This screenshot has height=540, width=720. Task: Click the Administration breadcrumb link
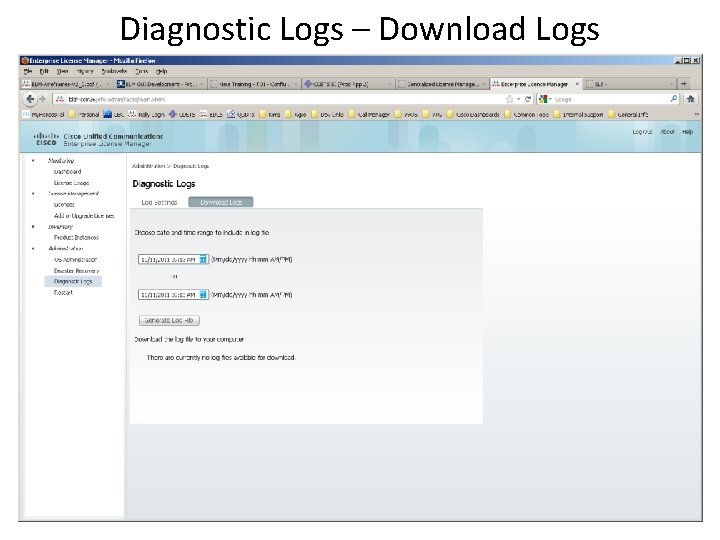tap(148, 166)
